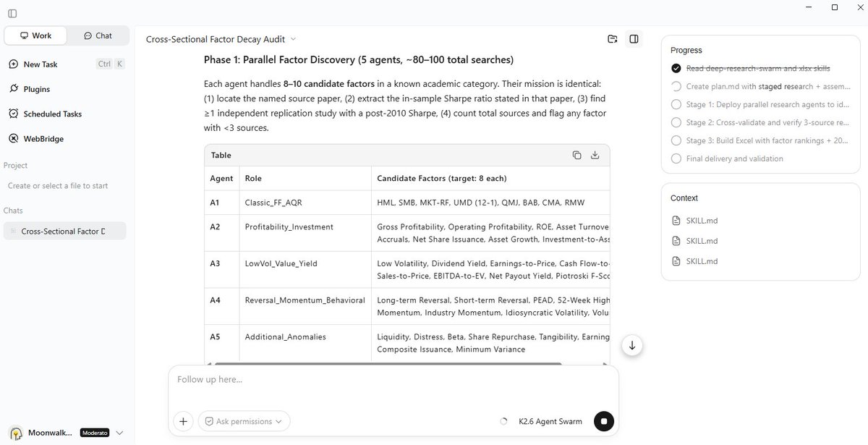
Task: Open the Plugins section
Action: (x=37, y=89)
